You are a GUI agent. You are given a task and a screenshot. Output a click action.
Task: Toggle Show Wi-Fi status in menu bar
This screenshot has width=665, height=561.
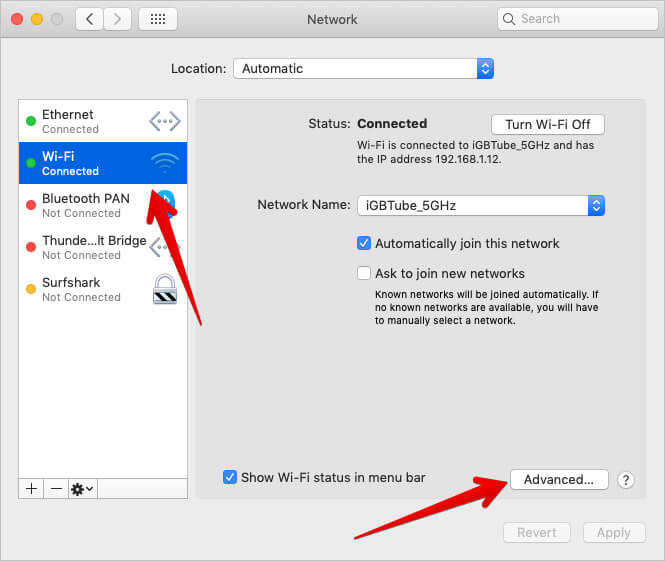(x=230, y=477)
